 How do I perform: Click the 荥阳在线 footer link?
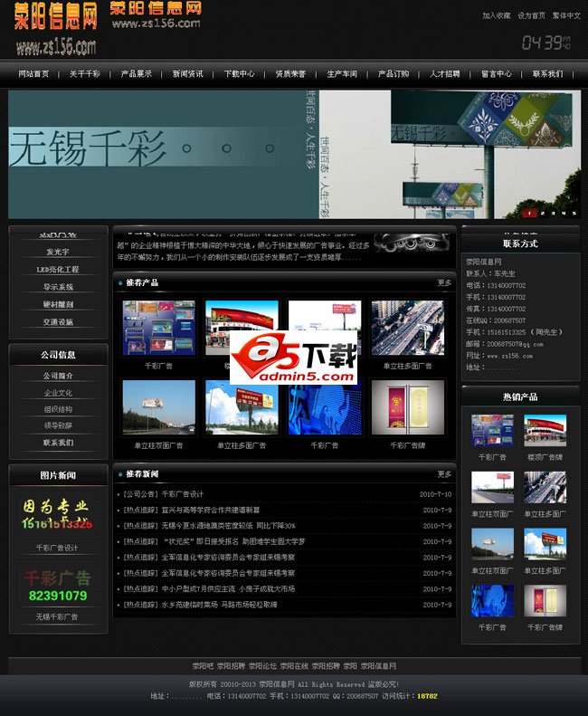(x=295, y=666)
